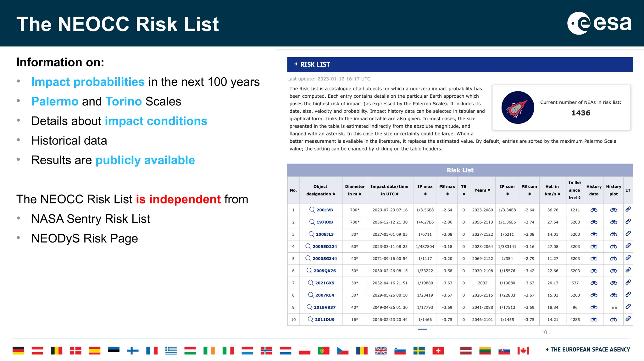Sort by Years column arrows
This screenshot has height=361, width=644.
click(x=489, y=190)
